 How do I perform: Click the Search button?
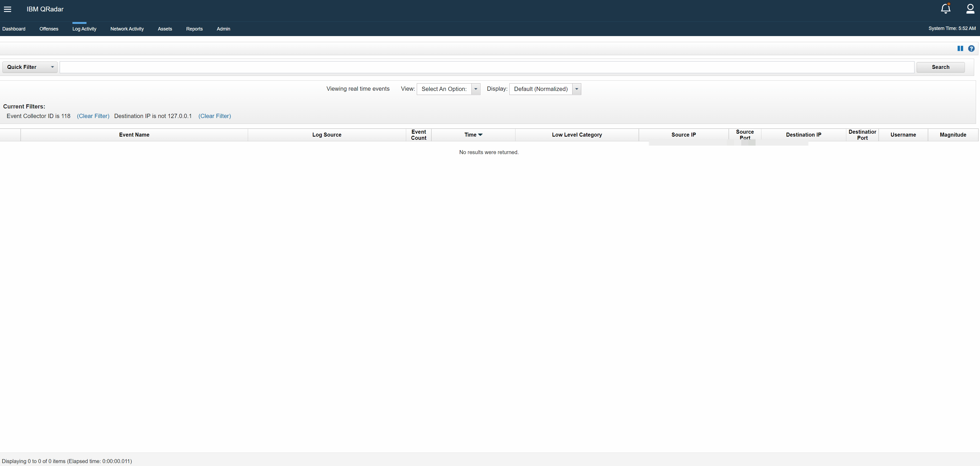[x=940, y=67]
